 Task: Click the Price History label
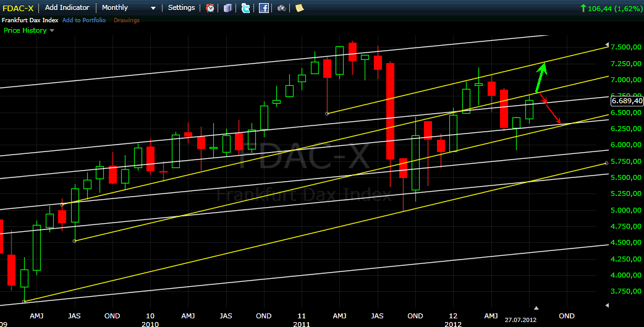pyautogui.click(x=25, y=30)
